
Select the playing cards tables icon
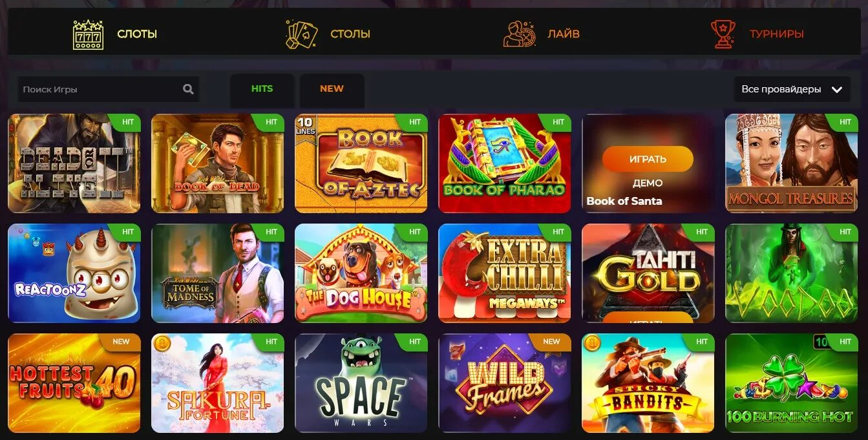(x=302, y=34)
